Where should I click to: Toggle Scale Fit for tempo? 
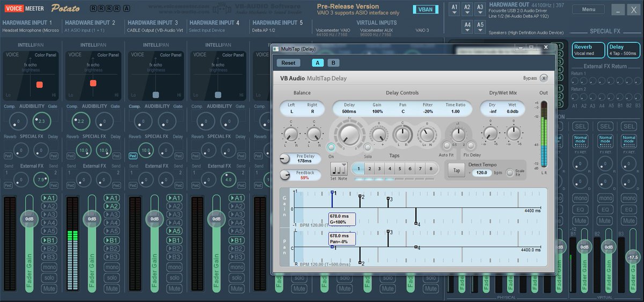point(510,172)
